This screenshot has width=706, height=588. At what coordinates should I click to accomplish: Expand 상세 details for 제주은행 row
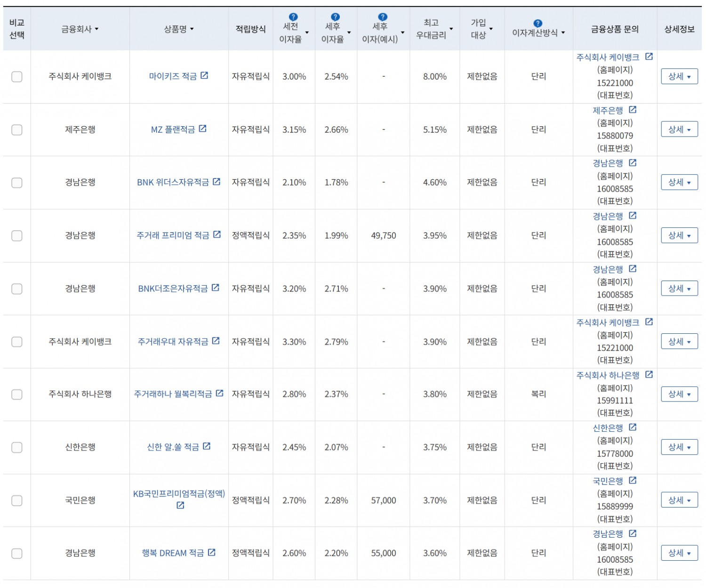click(x=679, y=129)
